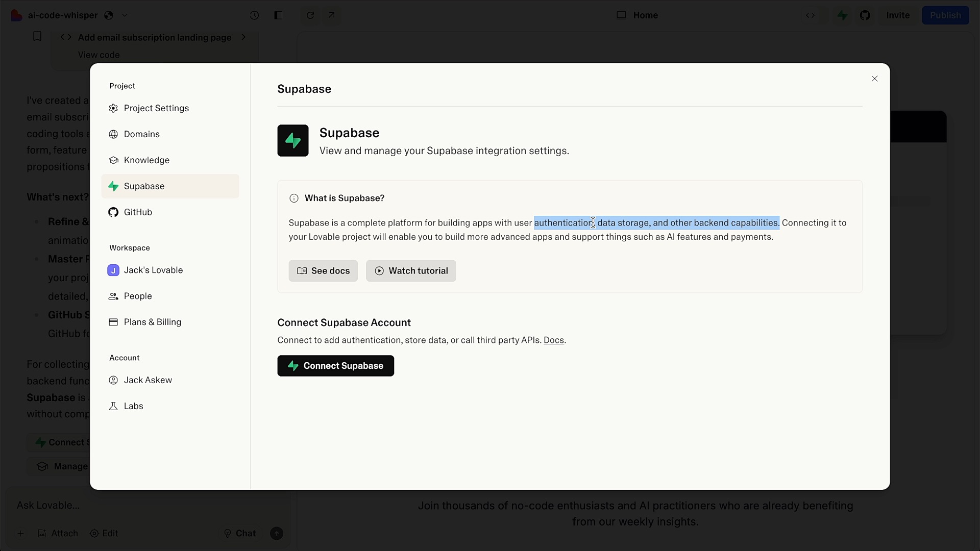Open the Home page selector
980x551 pixels.
coord(638,15)
